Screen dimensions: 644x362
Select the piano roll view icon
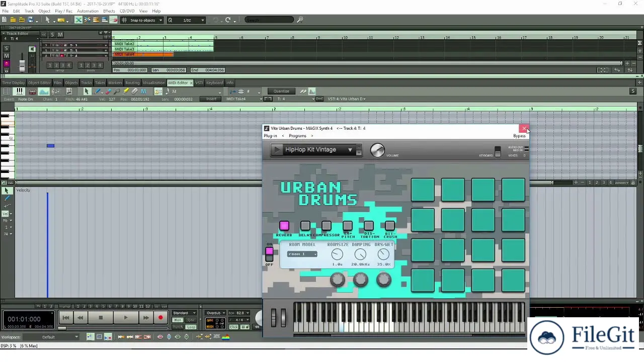point(19,91)
